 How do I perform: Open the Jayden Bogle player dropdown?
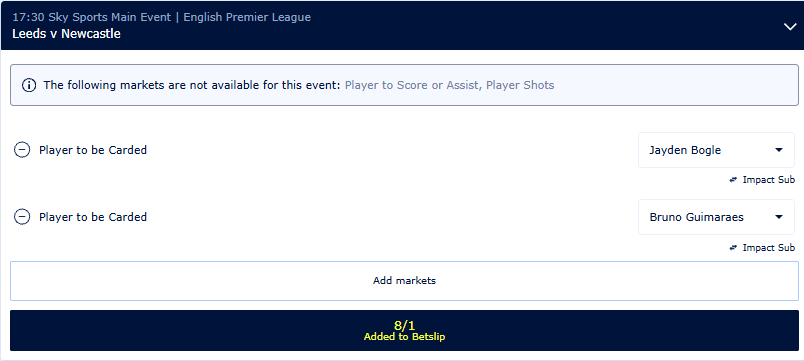click(x=716, y=150)
